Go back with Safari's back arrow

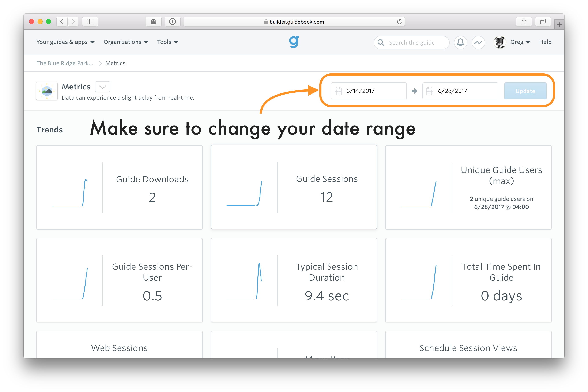[x=62, y=22]
